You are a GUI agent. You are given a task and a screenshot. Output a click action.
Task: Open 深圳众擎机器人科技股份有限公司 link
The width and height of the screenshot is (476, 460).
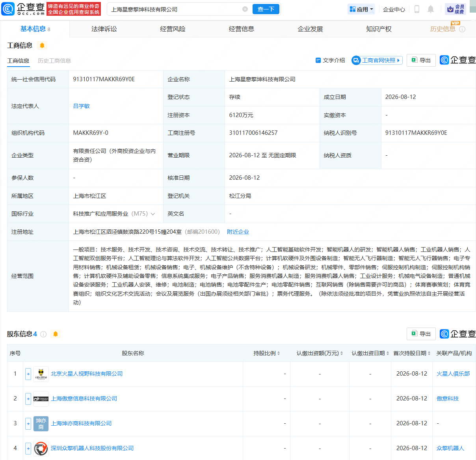pos(92,448)
